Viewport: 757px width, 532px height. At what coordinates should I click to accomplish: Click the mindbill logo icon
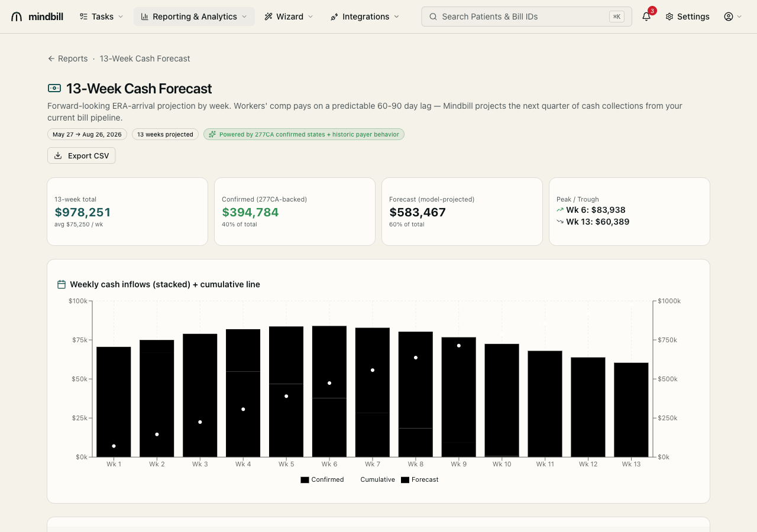point(17,17)
